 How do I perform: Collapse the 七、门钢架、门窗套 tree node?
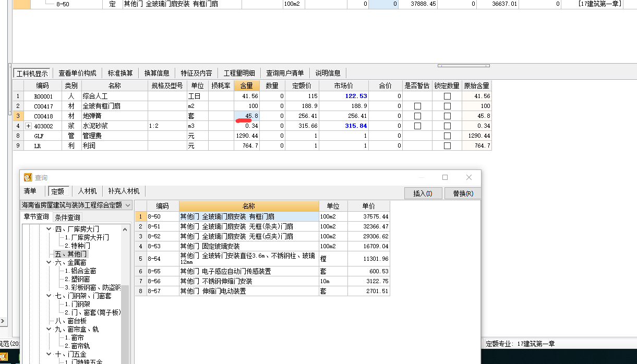[49, 296]
